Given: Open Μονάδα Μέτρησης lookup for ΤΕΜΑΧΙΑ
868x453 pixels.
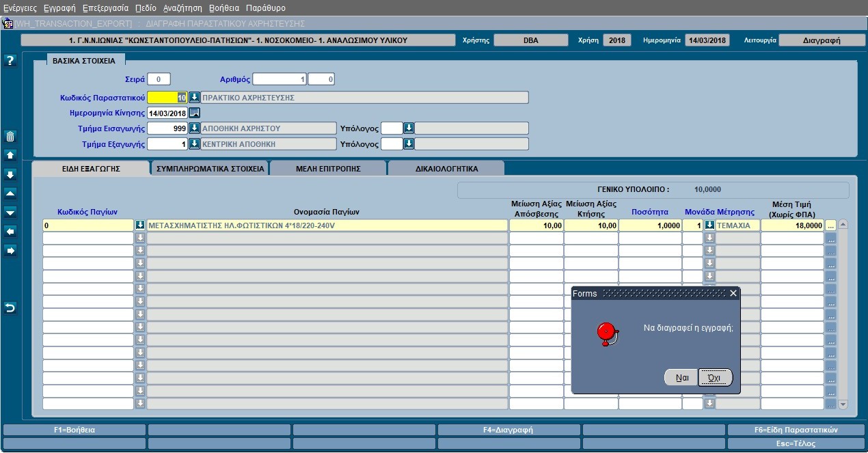Looking at the screenshot, I should tap(709, 225).
